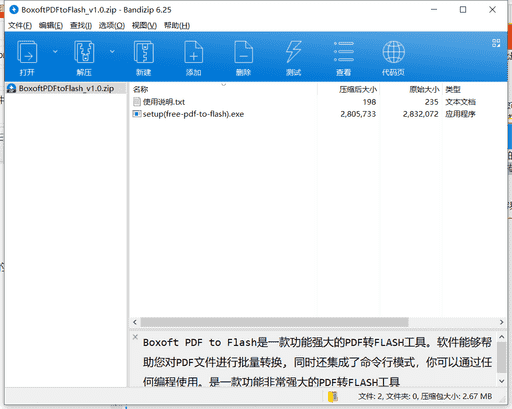The width and height of the screenshot is (512, 409).
Task: Click the compressed size value 2,805,733
Action: click(x=358, y=114)
